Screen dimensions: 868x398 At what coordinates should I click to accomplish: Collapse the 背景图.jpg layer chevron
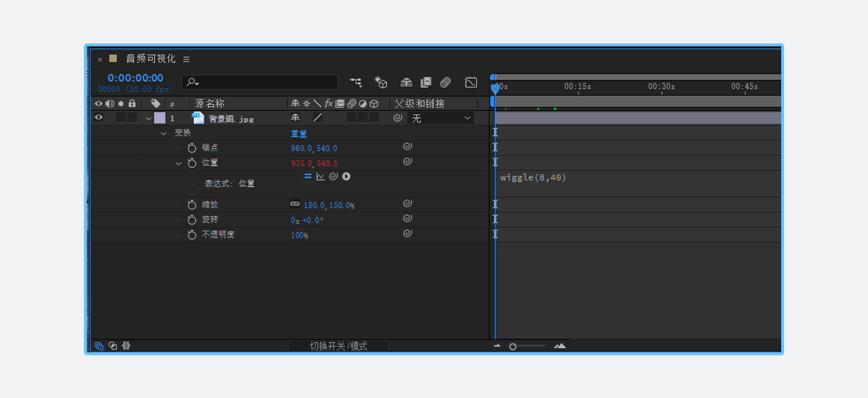click(149, 119)
